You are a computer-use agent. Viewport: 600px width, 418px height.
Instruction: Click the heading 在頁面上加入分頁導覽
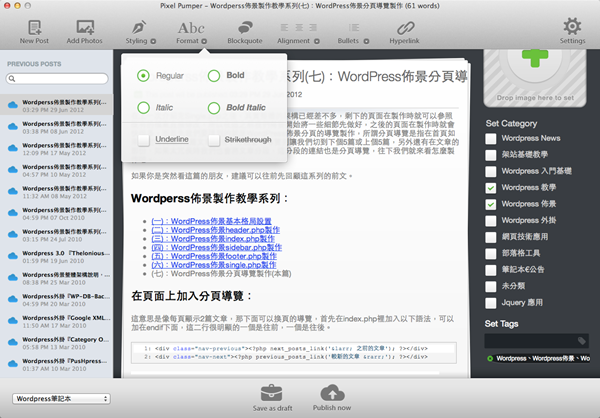[x=192, y=296]
